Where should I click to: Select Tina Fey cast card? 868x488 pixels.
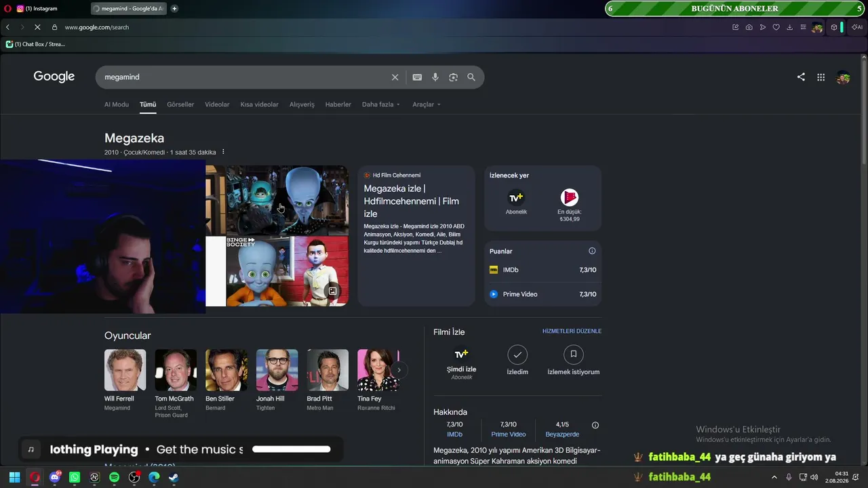click(x=378, y=380)
